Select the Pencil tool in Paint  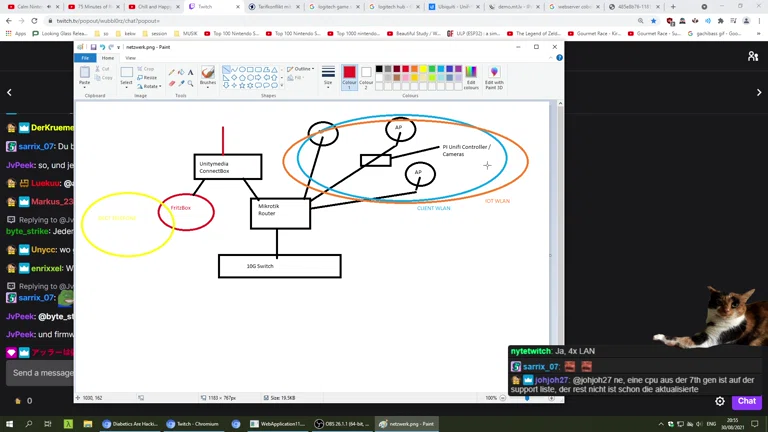pos(172,72)
